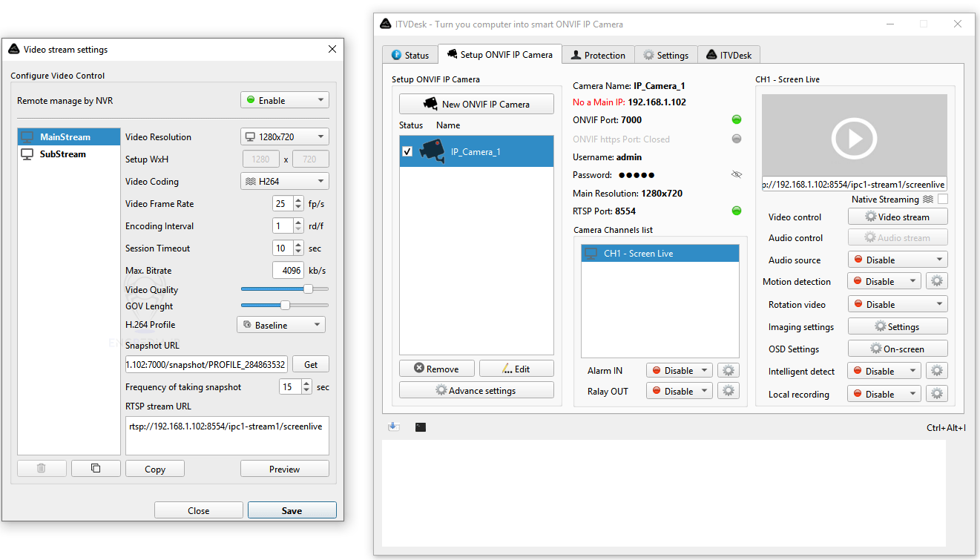
Task: Click the Alarm IN gear icon
Action: [x=729, y=371]
